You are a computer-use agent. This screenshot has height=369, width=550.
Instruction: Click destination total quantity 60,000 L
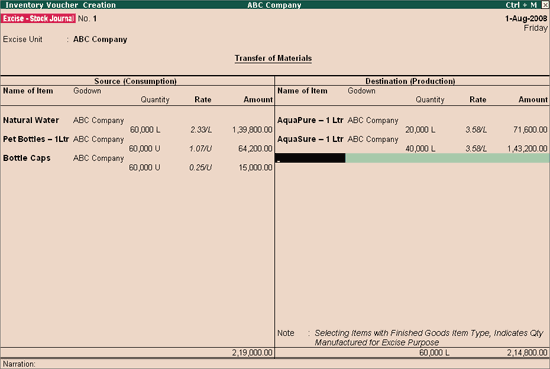434,353
